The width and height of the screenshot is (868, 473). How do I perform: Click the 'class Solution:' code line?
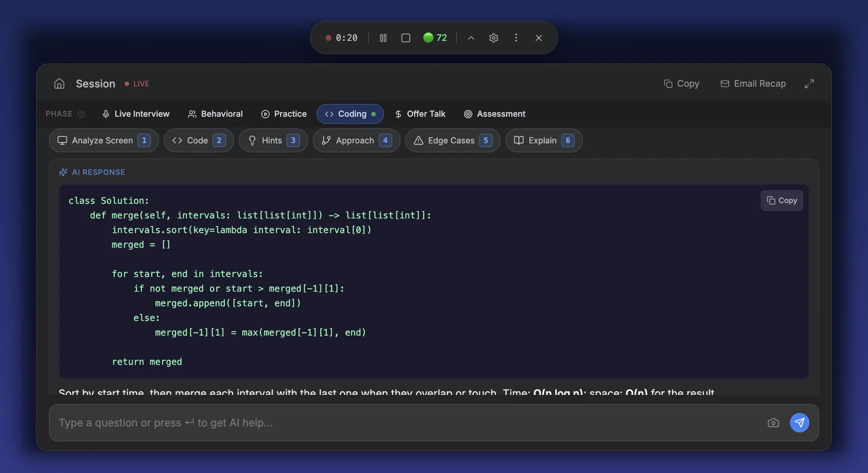(x=109, y=201)
